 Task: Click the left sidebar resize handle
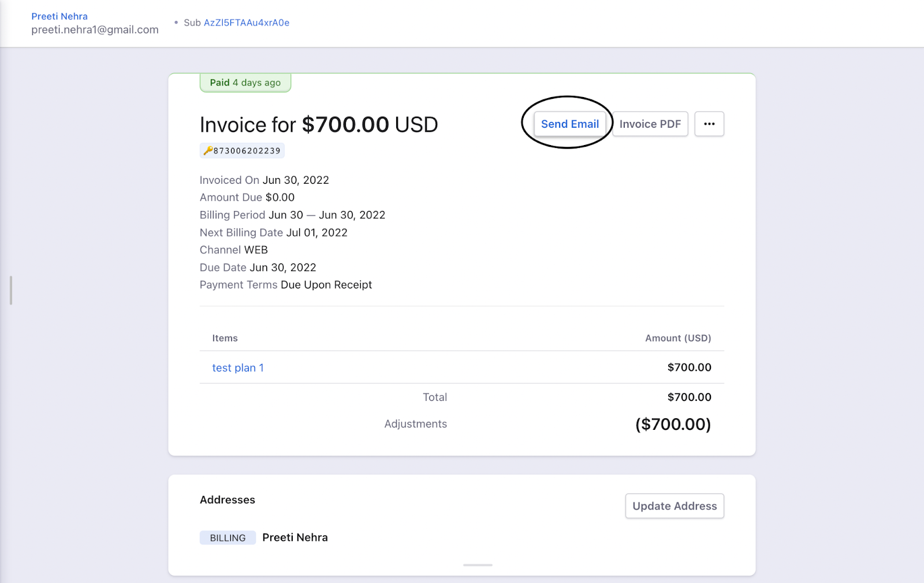point(11,290)
